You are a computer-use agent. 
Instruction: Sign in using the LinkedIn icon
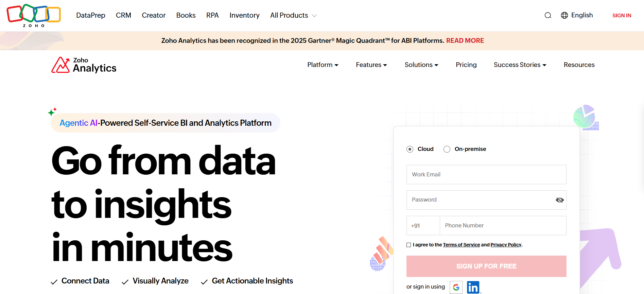(x=473, y=288)
